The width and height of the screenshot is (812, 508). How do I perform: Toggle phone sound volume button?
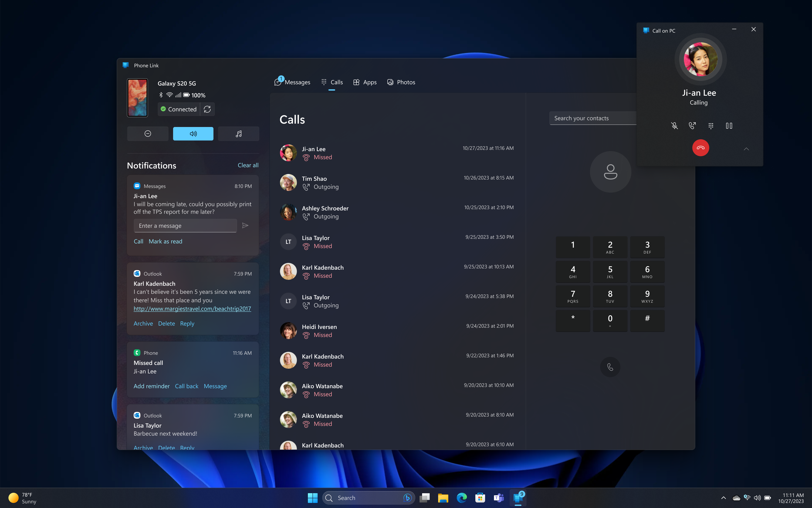coord(193,134)
